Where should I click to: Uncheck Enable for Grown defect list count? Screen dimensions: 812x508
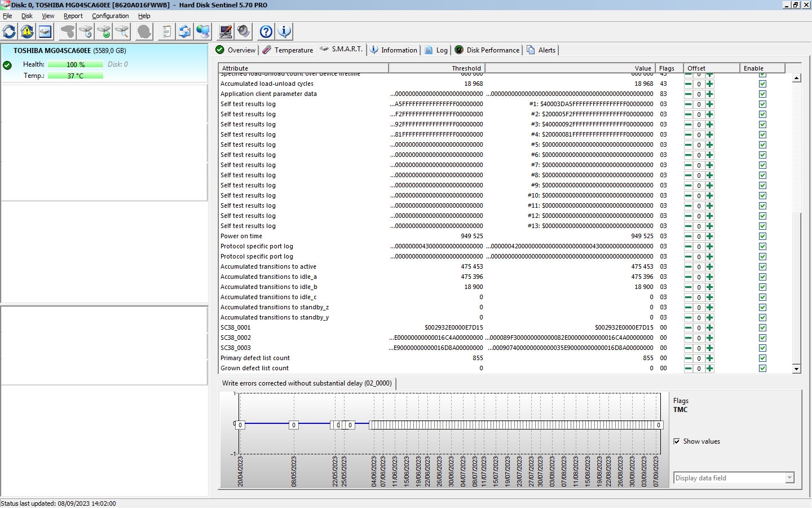click(x=762, y=369)
